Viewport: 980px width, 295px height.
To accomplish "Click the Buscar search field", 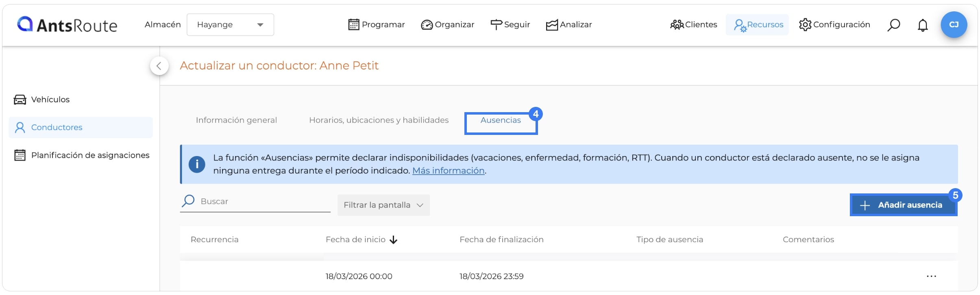I will [x=255, y=202].
